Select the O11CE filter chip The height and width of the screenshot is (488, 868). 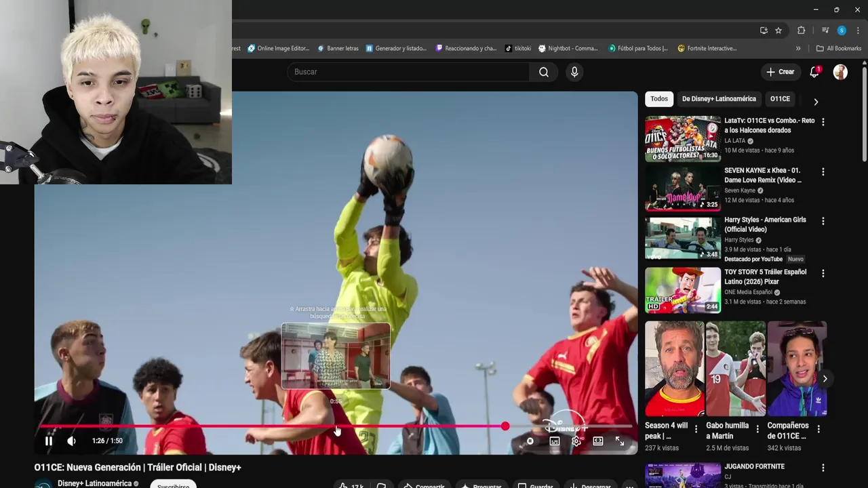(x=780, y=99)
